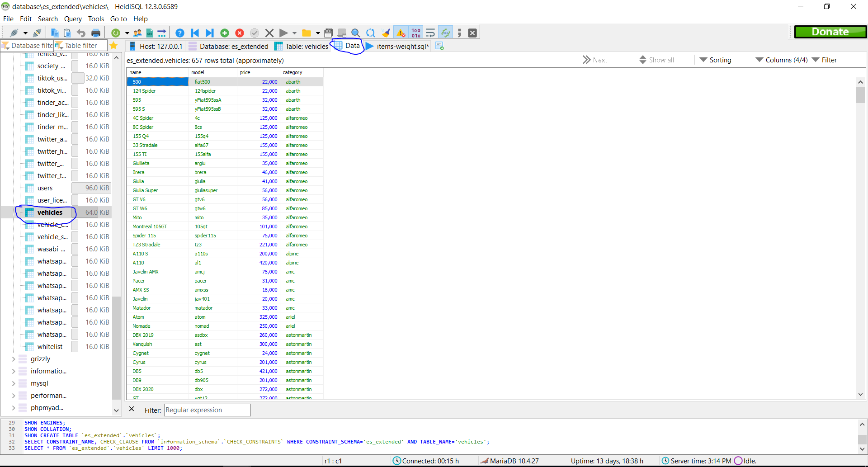Click the Copy toolbar icon

[x=55, y=33]
